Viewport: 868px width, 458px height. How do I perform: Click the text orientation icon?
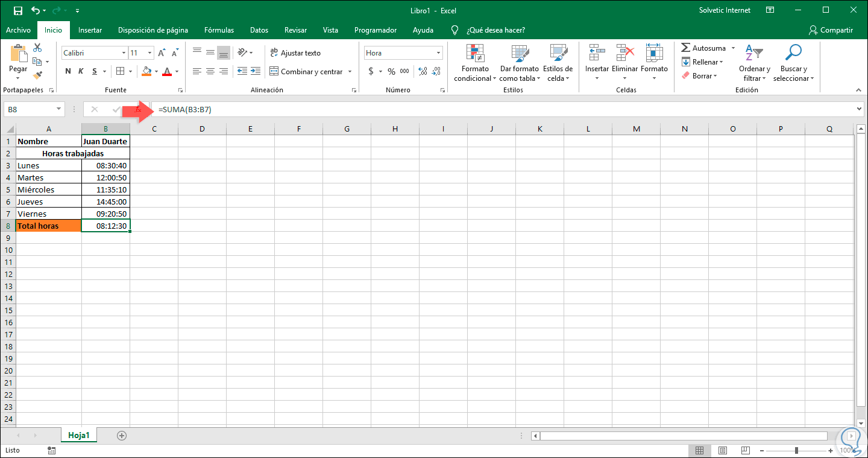coord(242,52)
